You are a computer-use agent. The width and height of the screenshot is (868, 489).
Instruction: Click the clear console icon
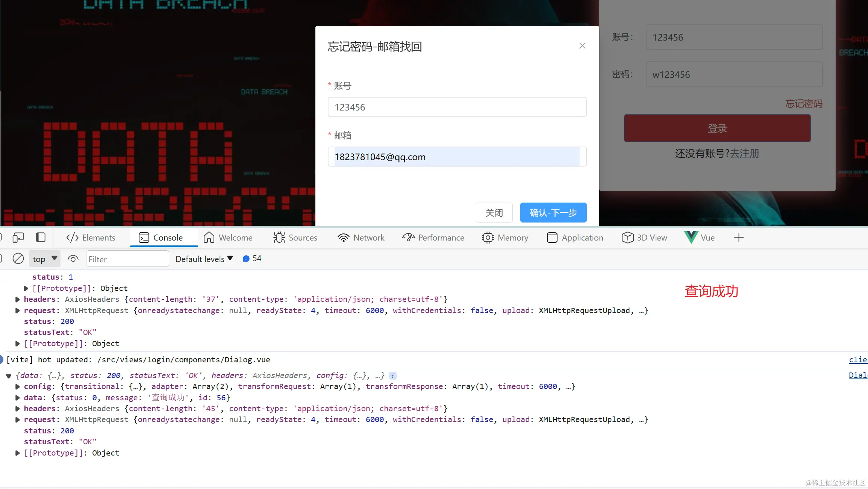pyautogui.click(x=18, y=259)
